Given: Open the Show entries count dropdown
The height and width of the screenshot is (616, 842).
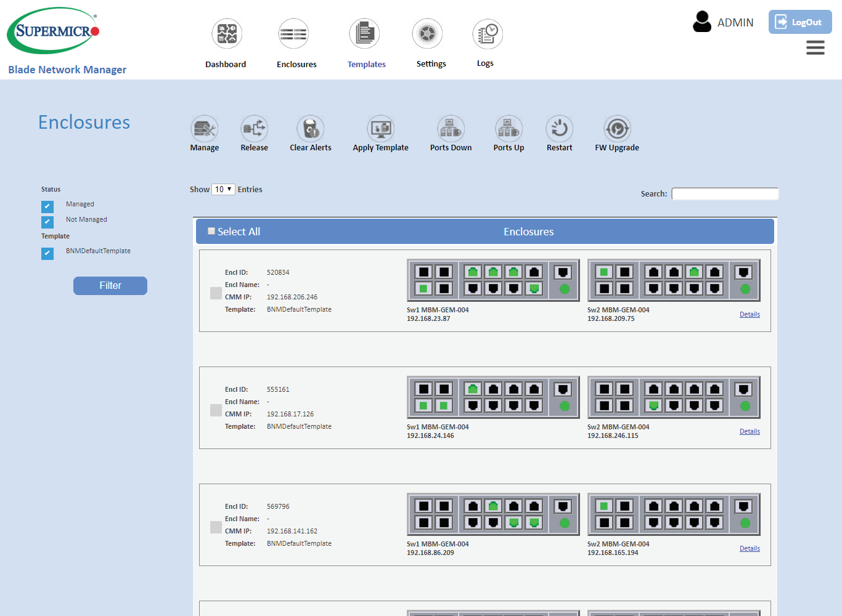Looking at the screenshot, I should tap(223, 190).
